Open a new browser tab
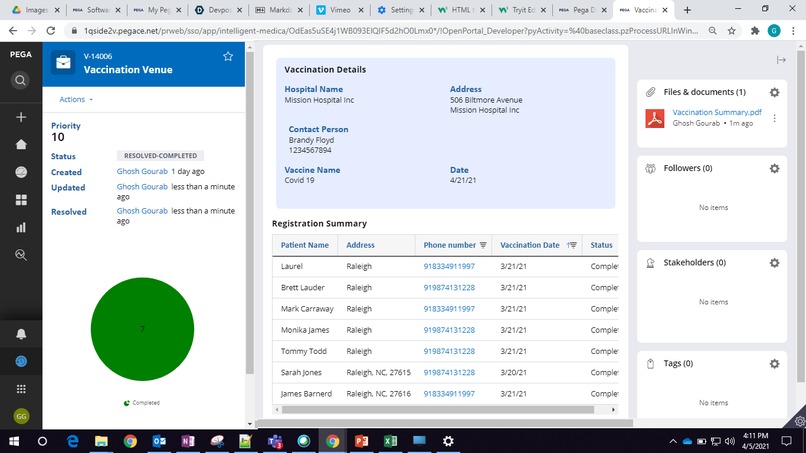 click(x=687, y=10)
